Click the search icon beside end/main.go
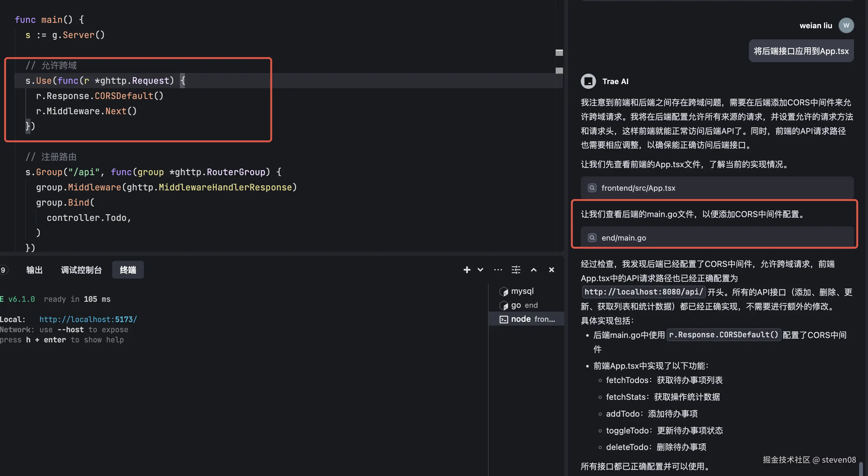868x476 pixels. click(592, 238)
